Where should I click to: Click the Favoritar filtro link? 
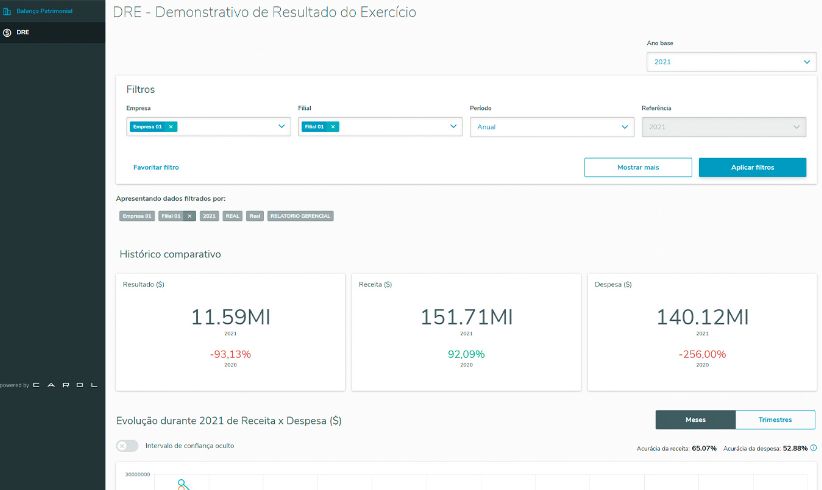[156, 167]
